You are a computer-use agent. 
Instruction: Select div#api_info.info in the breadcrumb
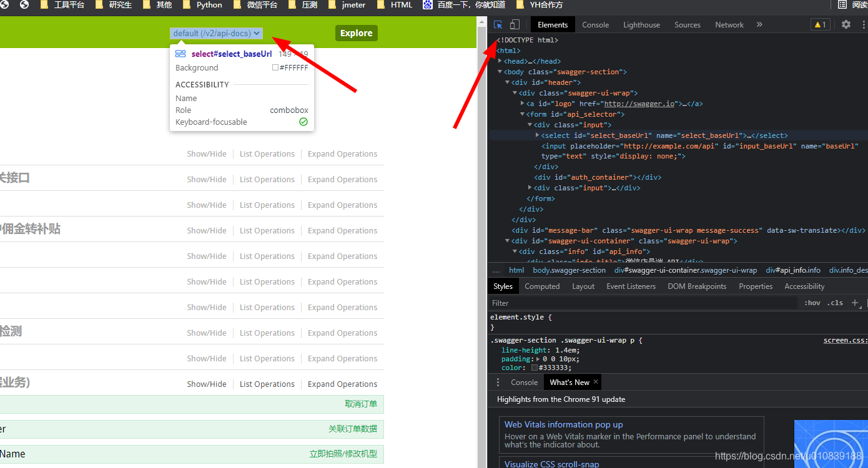click(x=793, y=270)
